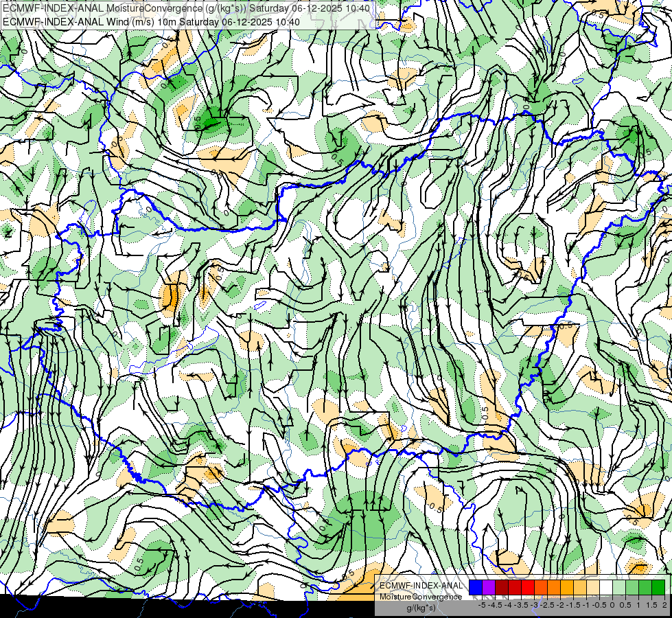Viewport: 672px width, 618px height.
Task: Click the white legend color swatch
Action: coord(606,588)
